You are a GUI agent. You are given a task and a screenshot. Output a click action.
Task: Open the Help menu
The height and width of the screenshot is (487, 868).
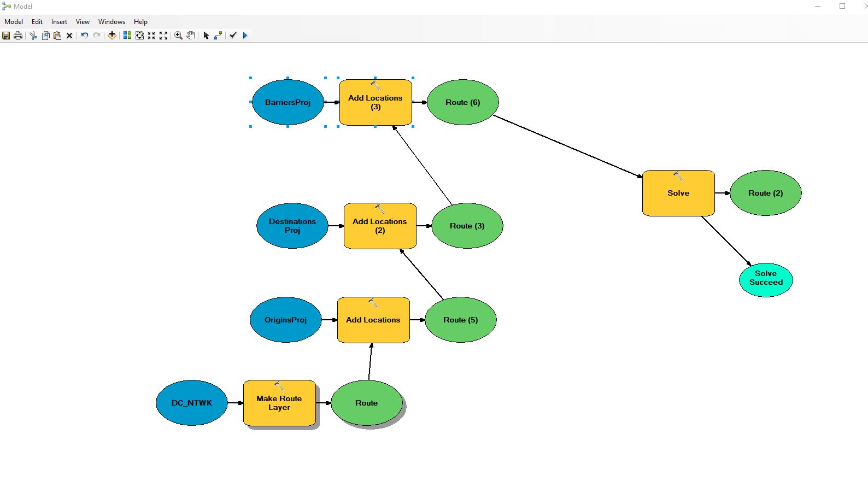pyautogui.click(x=140, y=22)
